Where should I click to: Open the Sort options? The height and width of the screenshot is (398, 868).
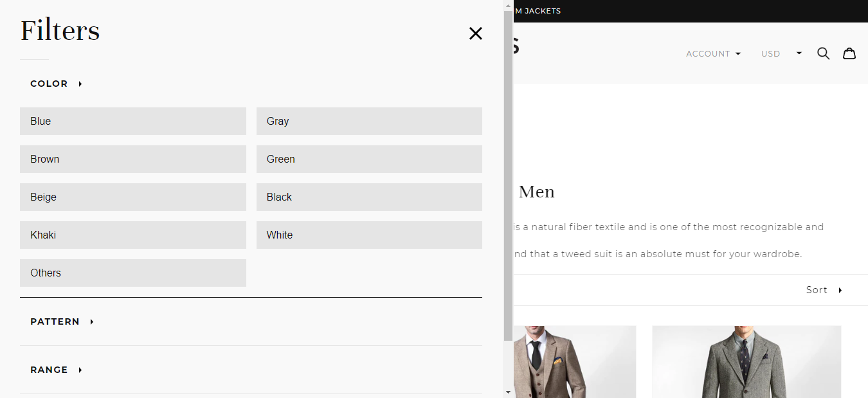coord(824,290)
